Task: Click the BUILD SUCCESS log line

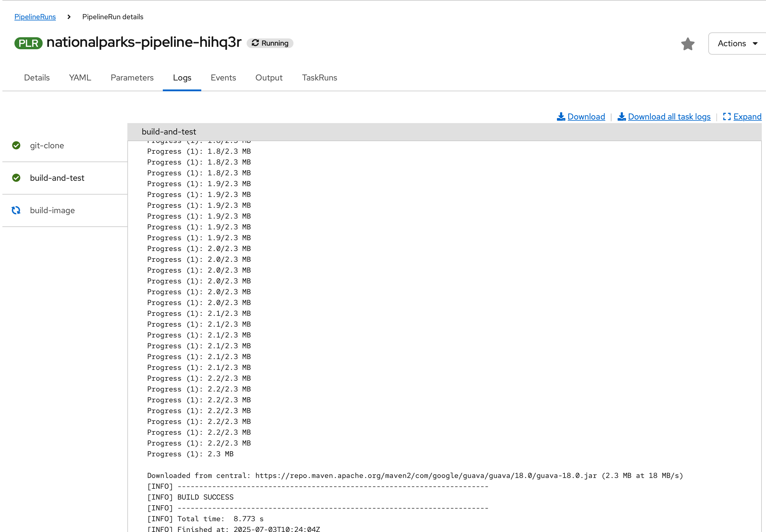Action: (205, 497)
